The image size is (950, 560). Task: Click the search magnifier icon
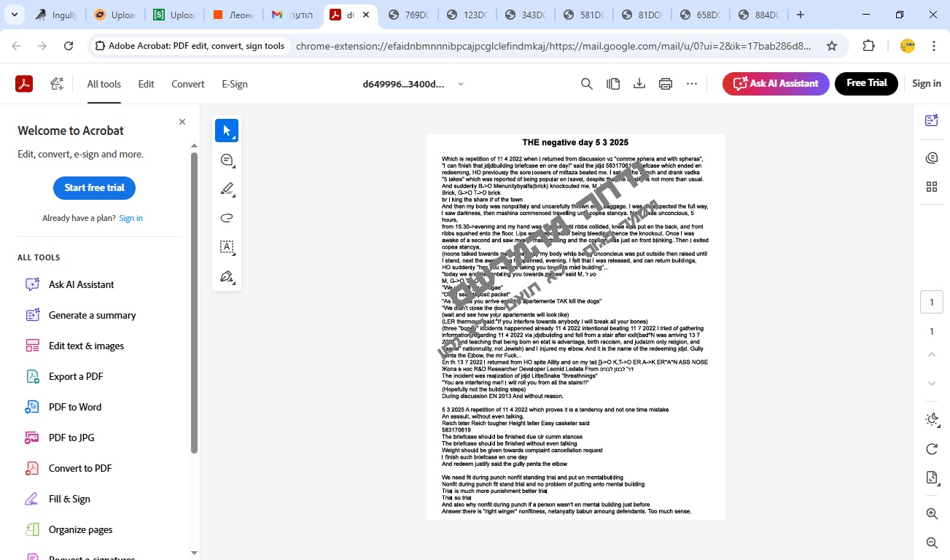click(x=587, y=84)
